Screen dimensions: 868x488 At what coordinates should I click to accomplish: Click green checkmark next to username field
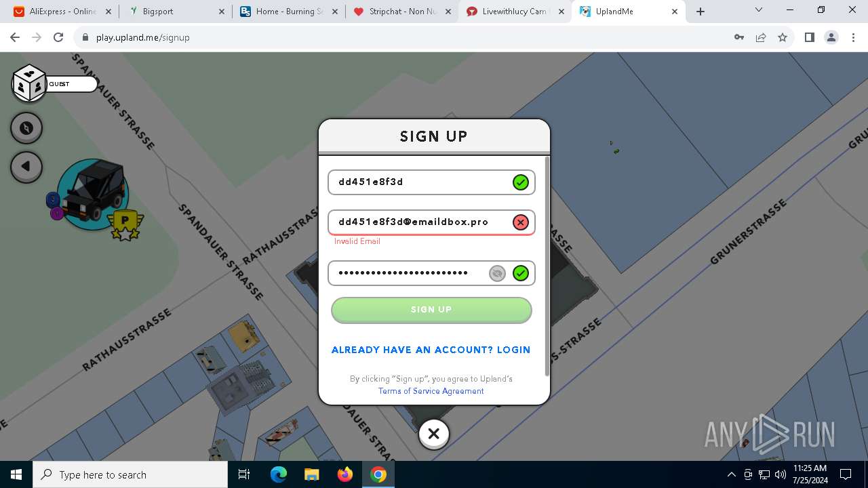tap(520, 182)
